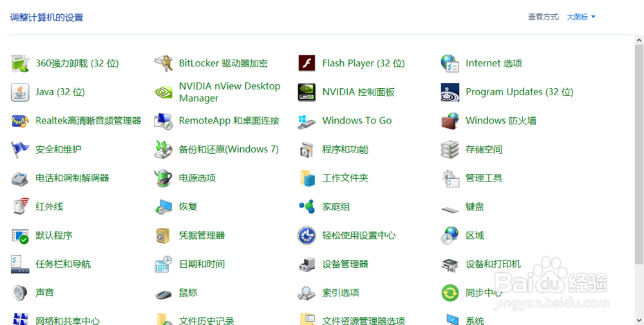Click the vertical scrollbar thumb

pos(639,154)
